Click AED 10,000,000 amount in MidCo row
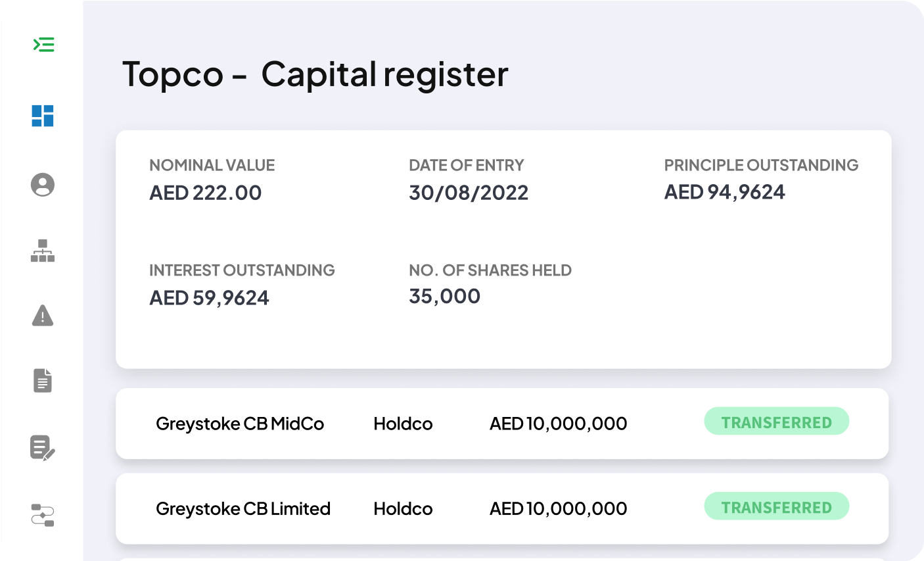The image size is (924, 561). pos(559,424)
